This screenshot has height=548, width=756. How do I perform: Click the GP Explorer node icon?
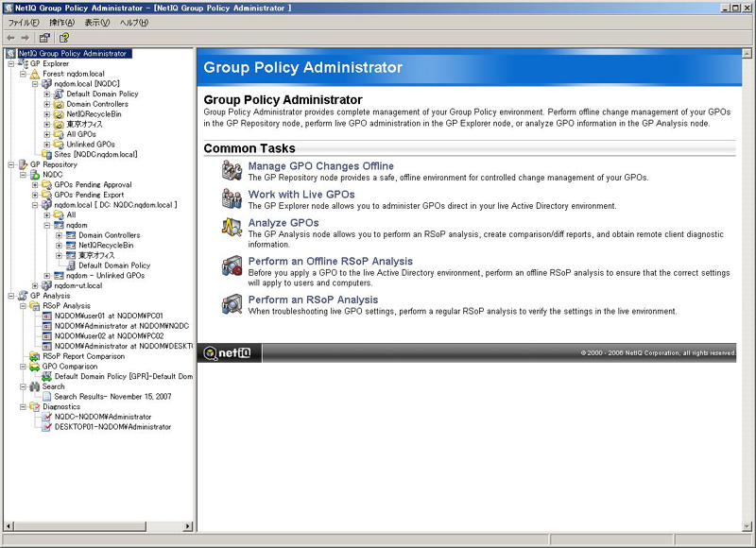pos(23,63)
